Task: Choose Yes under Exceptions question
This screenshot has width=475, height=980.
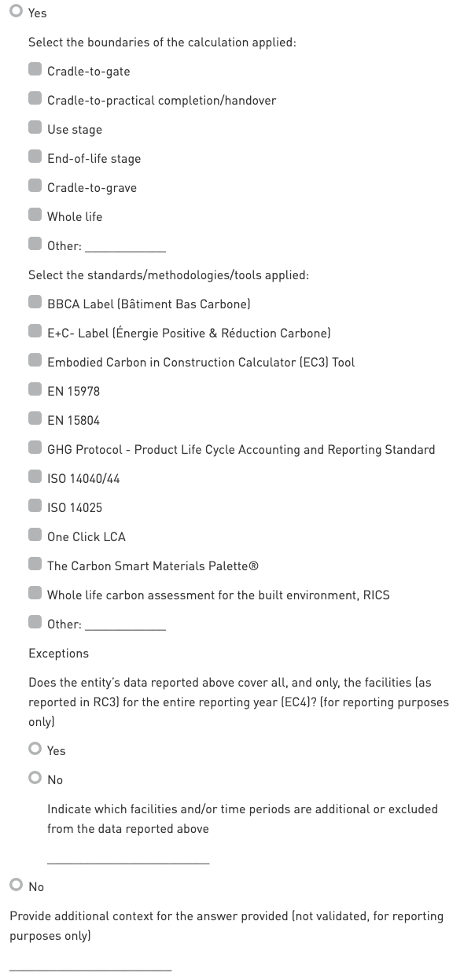Action: tap(35, 750)
